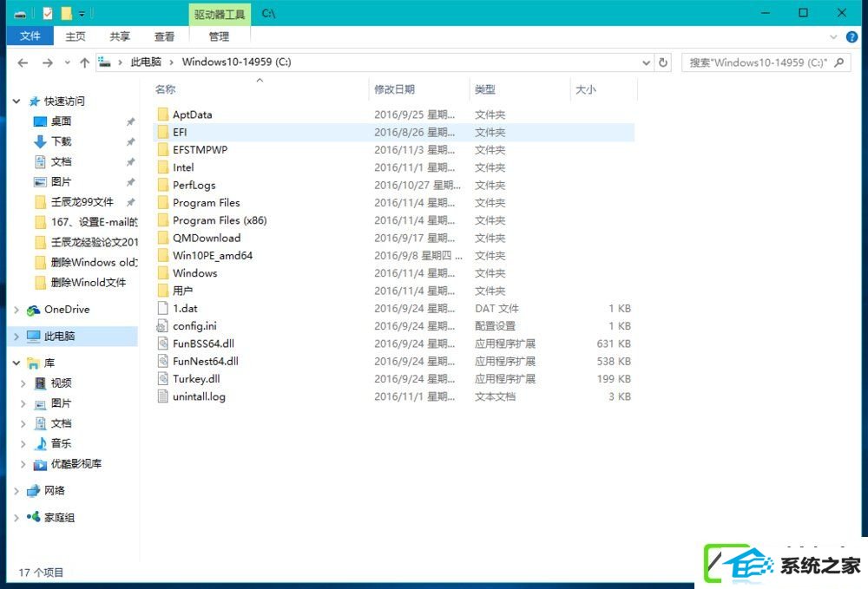Expand the 此电脑 tree node

16,337
